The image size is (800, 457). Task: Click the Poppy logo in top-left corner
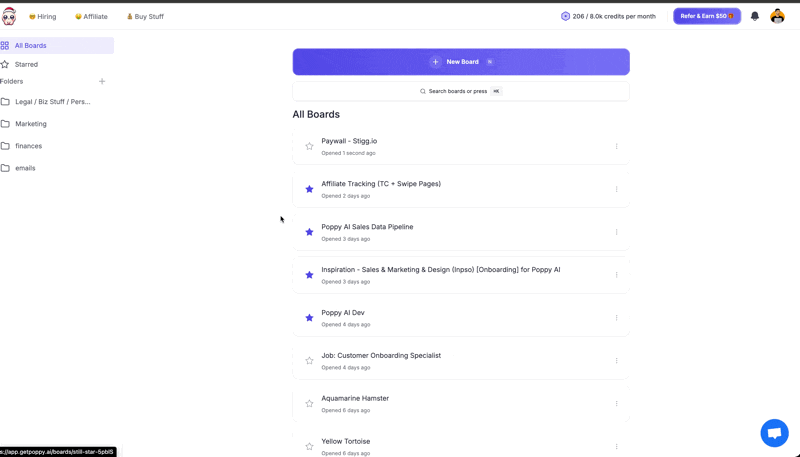pyautogui.click(x=9, y=16)
